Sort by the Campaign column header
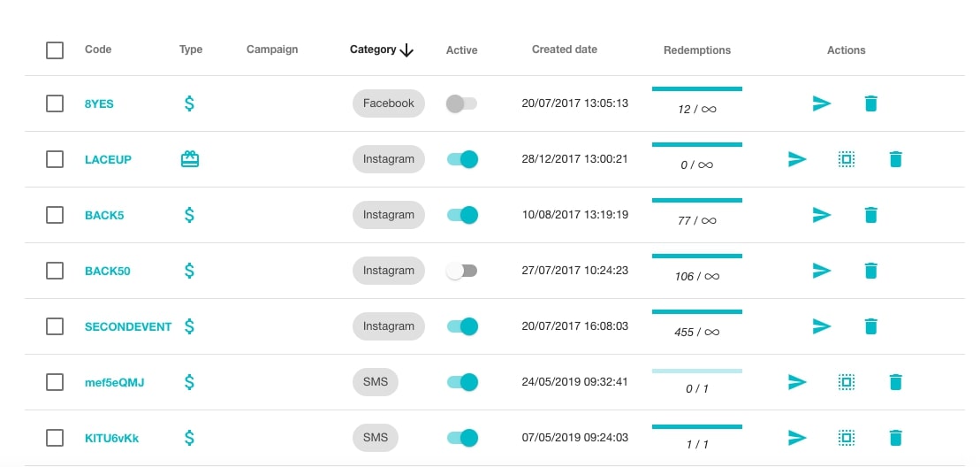The image size is (980, 467). [272, 50]
